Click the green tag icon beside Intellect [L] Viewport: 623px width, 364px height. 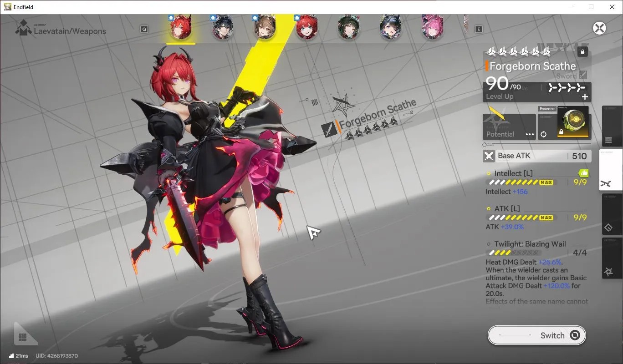click(583, 173)
